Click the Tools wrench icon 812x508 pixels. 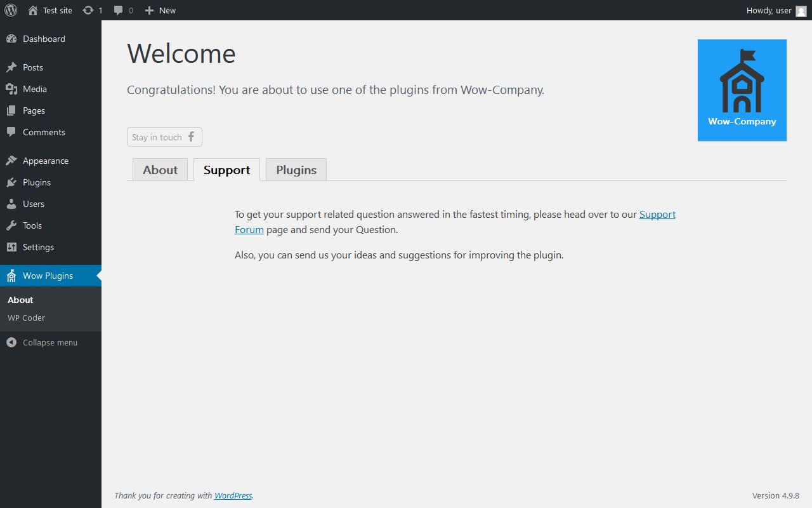[x=11, y=225]
